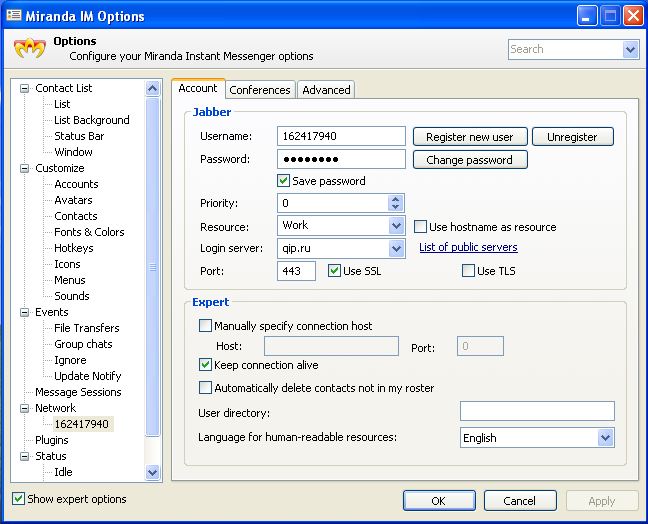Collapse the Customize tree node
The width and height of the screenshot is (648, 524).
point(25,168)
